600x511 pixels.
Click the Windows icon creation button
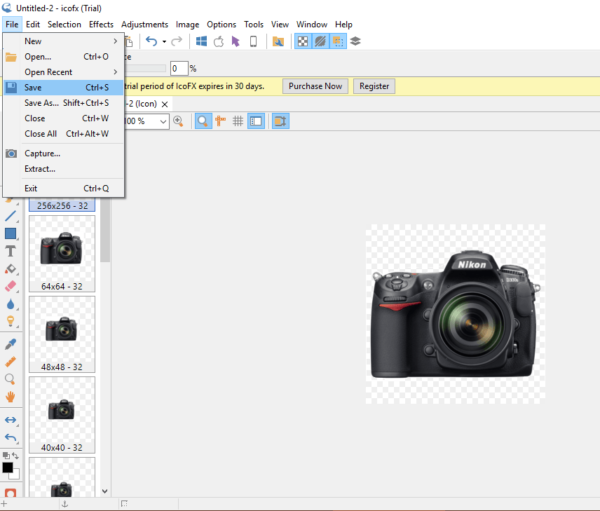(201, 41)
